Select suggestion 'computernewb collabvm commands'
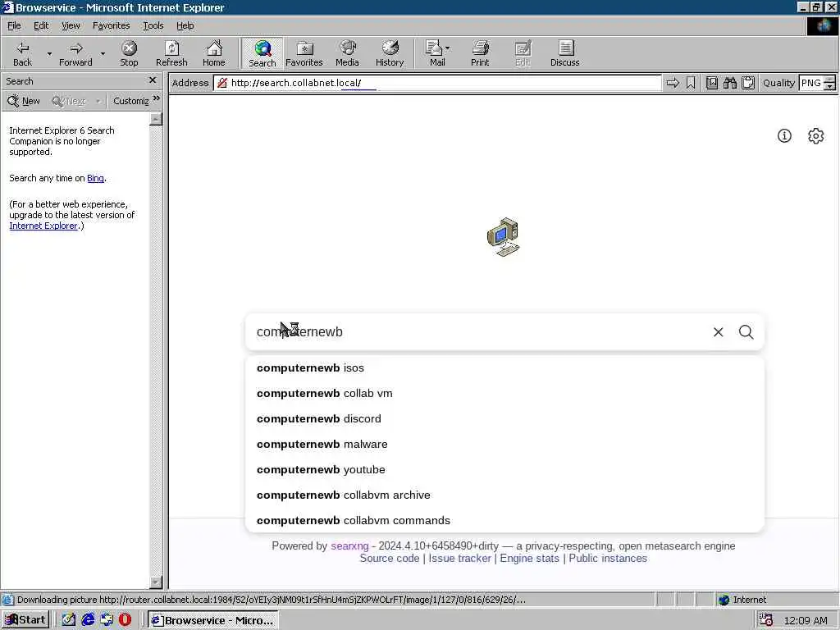This screenshot has height=630, width=840. tap(504, 520)
